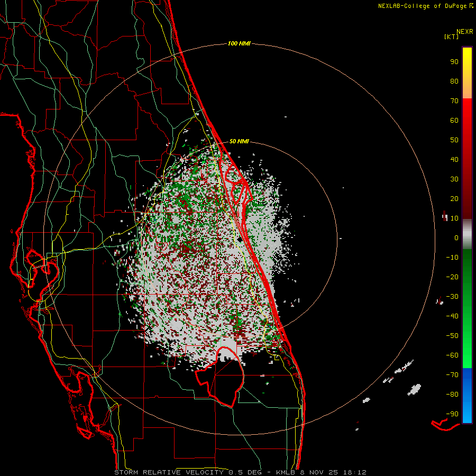Click the dark blue segment of color bar
This screenshot has width=476, height=476.
(x=467, y=374)
